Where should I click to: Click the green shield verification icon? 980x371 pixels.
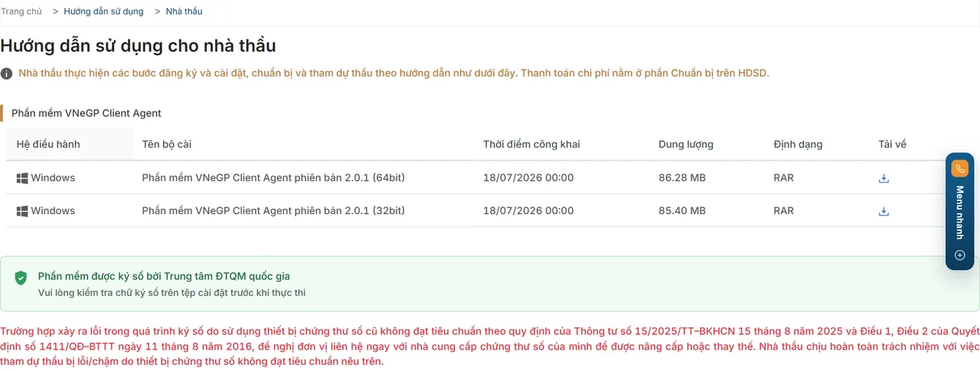point(21,278)
